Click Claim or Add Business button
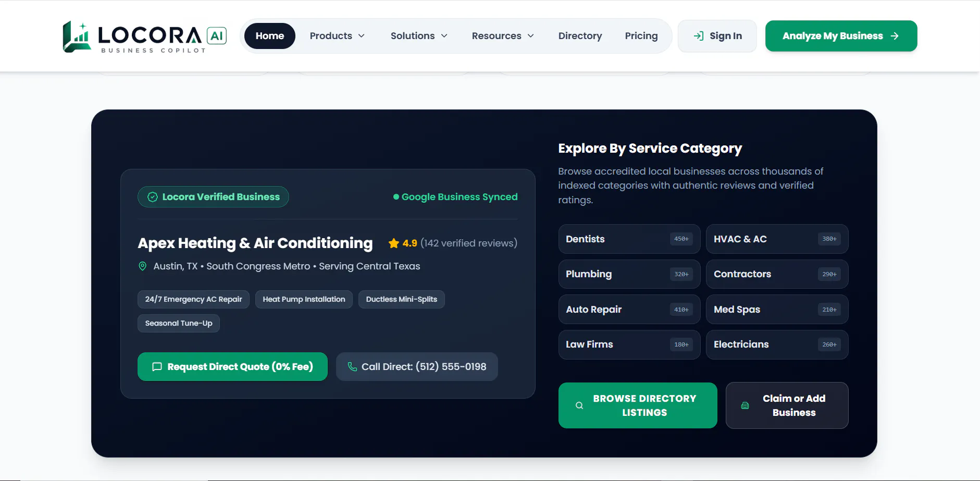Screen dimensions: 980x481 787,405
